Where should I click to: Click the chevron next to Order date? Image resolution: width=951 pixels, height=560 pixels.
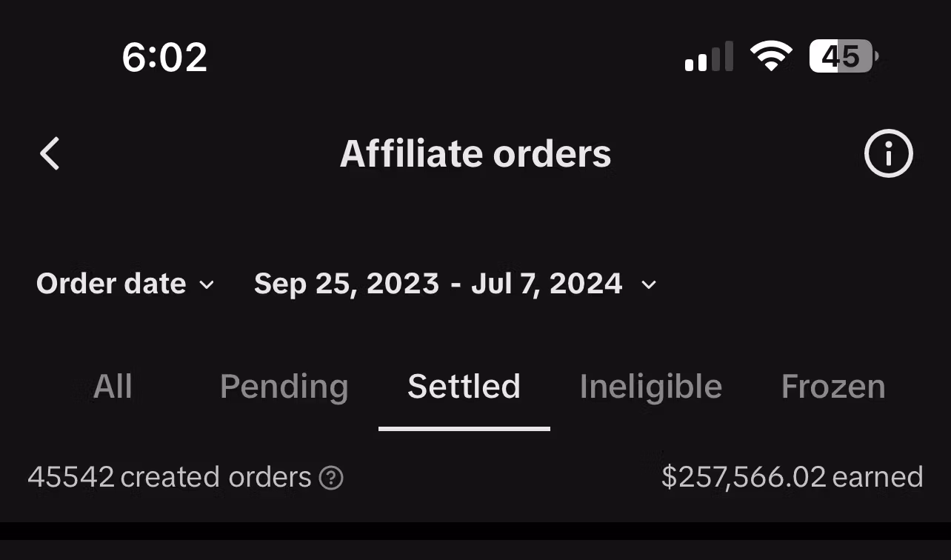(x=207, y=284)
